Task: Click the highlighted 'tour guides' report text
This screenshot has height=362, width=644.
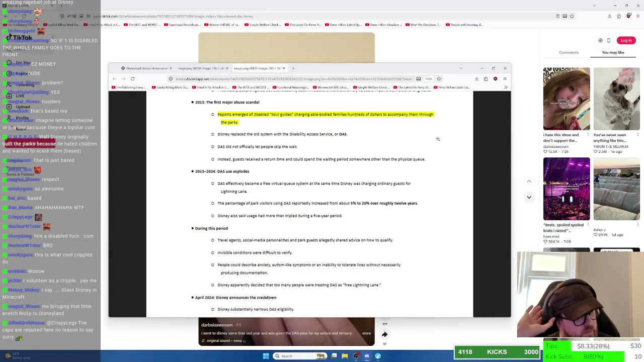Action: 326,118
